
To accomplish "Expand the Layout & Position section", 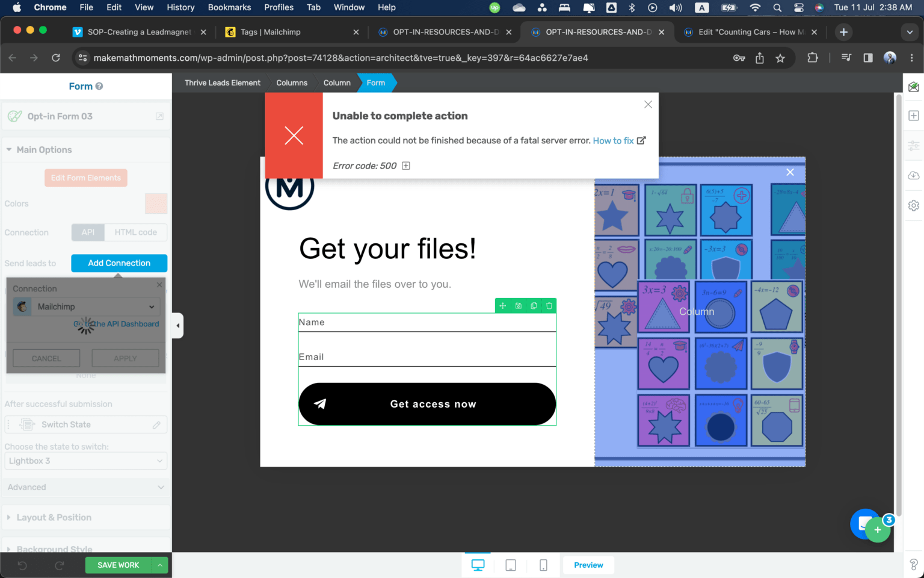I will pyautogui.click(x=54, y=517).
